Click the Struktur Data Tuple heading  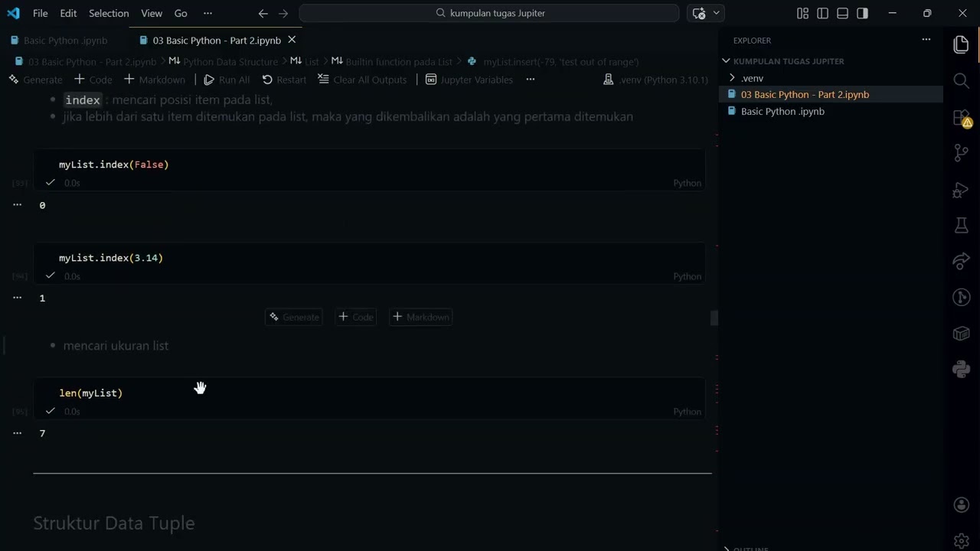tap(114, 523)
